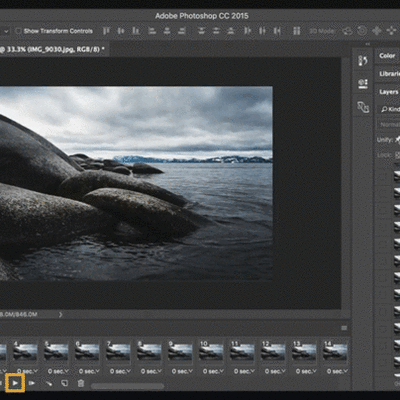Screen dimensions: 400x400
Task: Open the Properties panel icon
Action: coord(363,83)
